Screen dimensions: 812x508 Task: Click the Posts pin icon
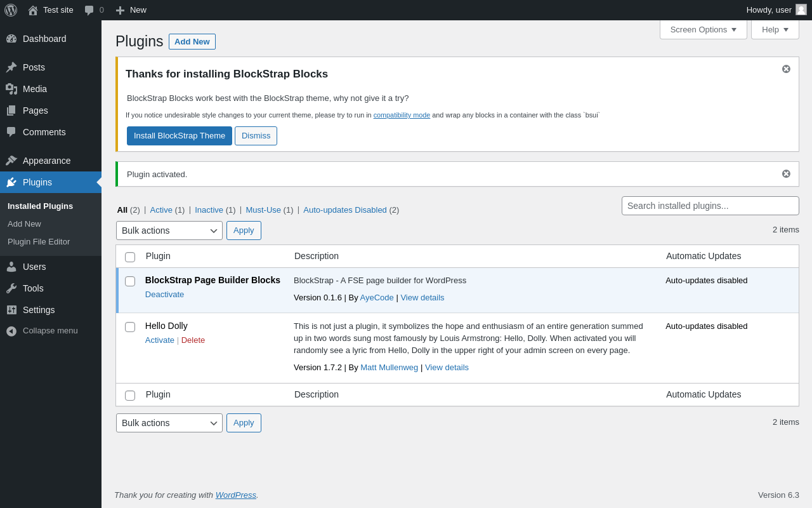coord(11,67)
